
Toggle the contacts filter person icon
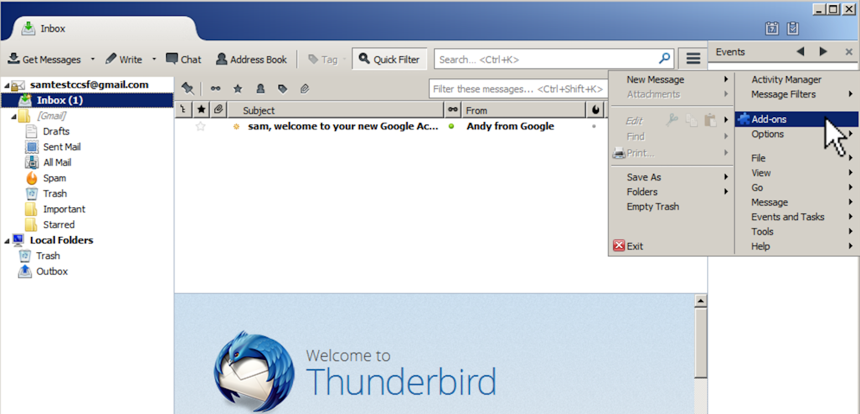coord(260,88)
